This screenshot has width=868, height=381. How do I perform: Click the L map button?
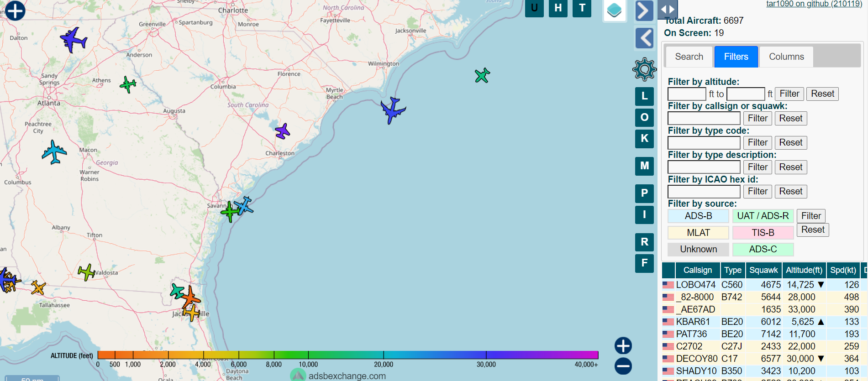pos(644,96)
